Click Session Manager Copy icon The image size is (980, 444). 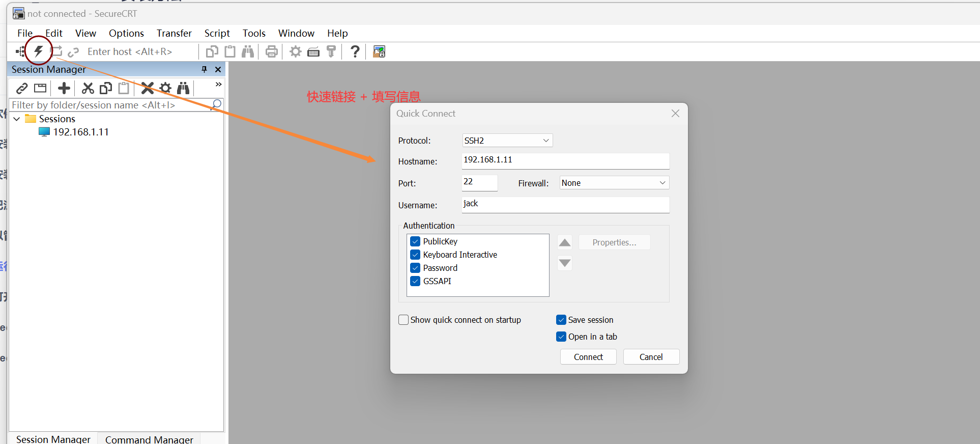(x=106, y=89)
